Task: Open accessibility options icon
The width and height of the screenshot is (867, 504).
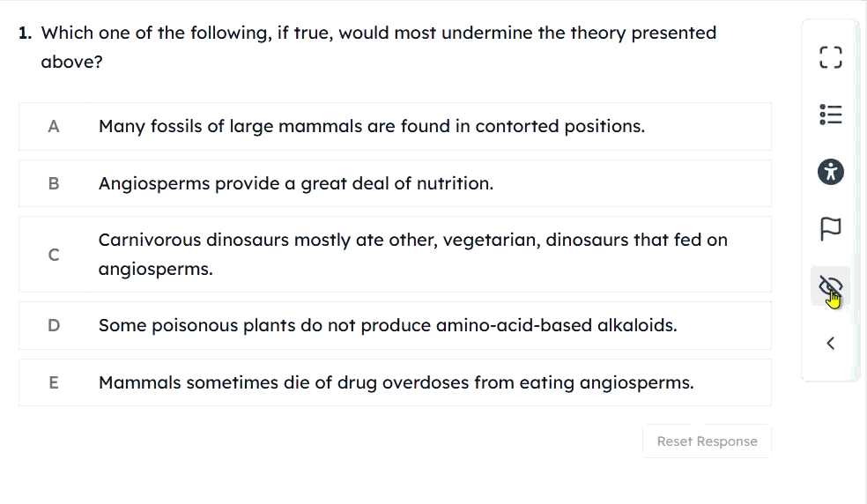Action: point(831,172)
